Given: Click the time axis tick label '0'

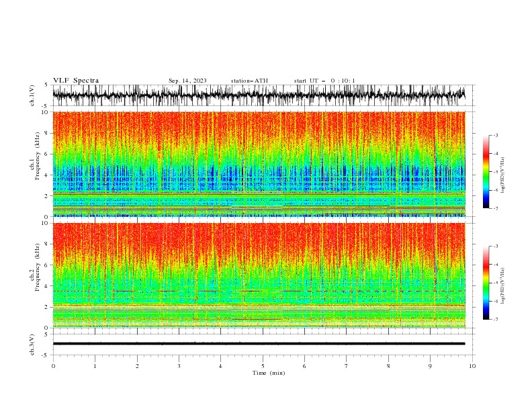Looking at the screenshot, I should pyautogui.click(x=53, y=366).
